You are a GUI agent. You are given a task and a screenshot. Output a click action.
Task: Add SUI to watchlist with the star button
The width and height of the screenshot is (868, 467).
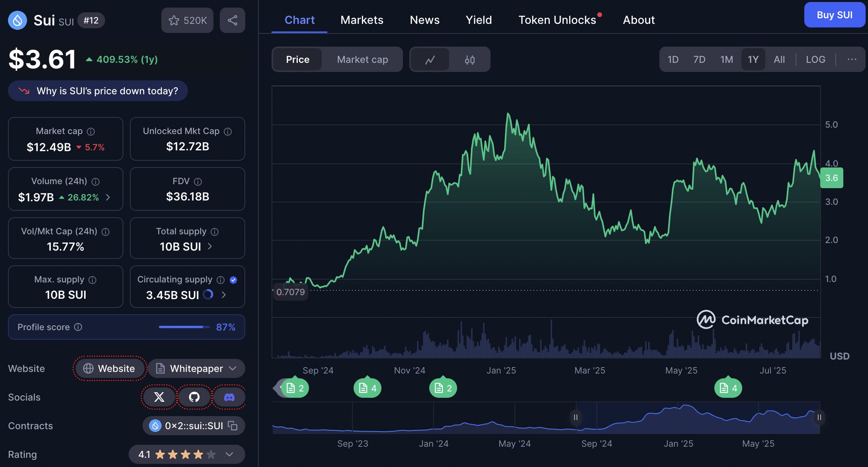pyautogui.click(x=187, y=20)
